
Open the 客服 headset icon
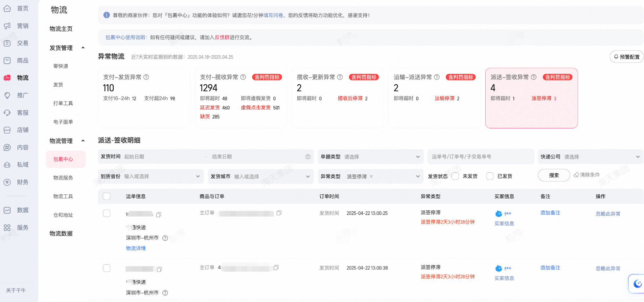pos(7,113)
